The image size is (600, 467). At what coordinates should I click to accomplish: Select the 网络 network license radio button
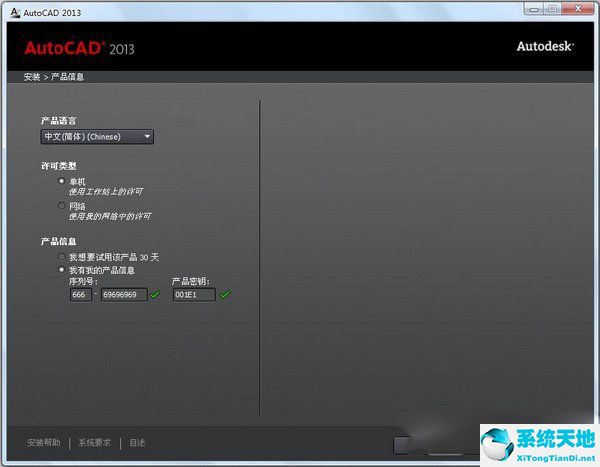point(61,206)
